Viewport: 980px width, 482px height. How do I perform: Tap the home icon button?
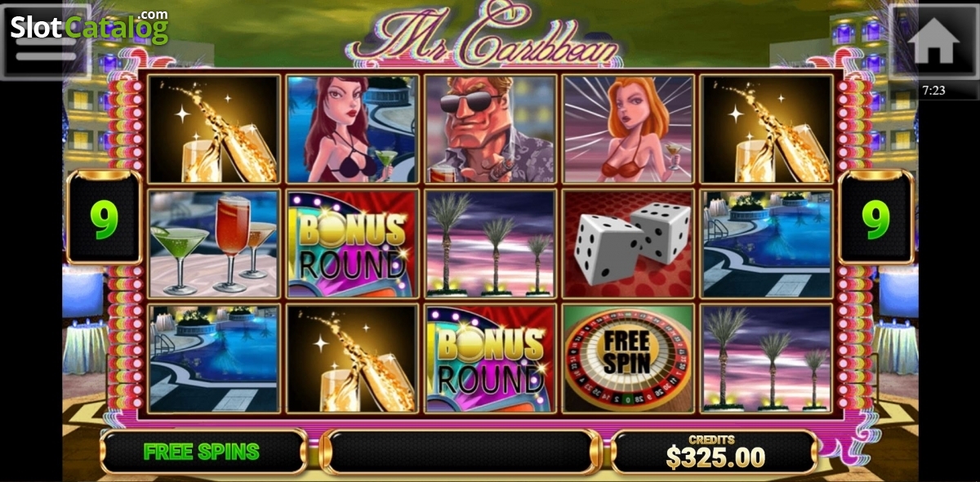pos(933,42)
